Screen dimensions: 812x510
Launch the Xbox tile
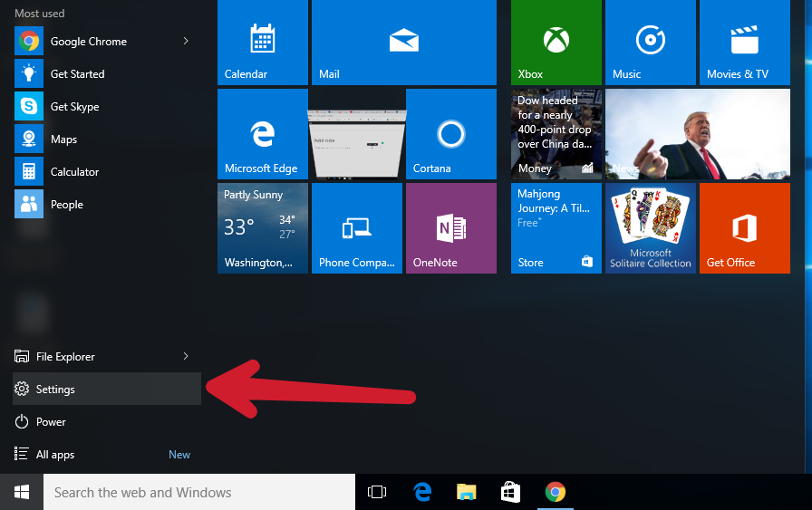(556, 43)
